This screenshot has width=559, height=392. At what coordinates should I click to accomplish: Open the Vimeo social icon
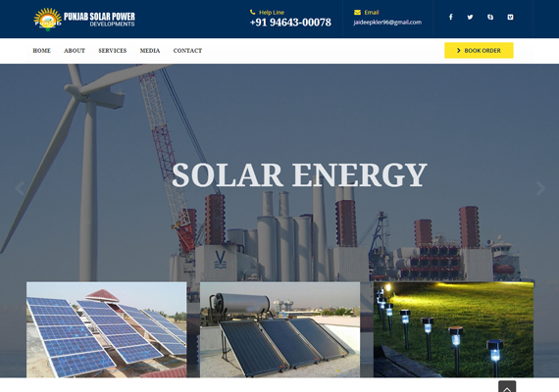click(510, 17)
